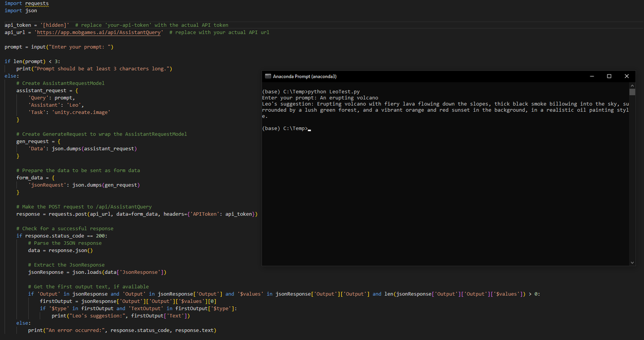Click the '# Create AssistantRequestModel' comment
The image size is (644, 340).
[x=60, y=83]
